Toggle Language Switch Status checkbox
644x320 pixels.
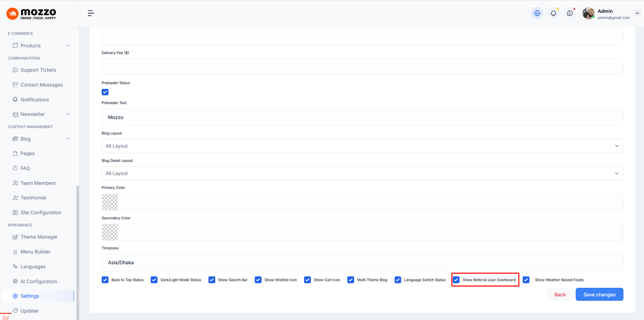[398, 280]
